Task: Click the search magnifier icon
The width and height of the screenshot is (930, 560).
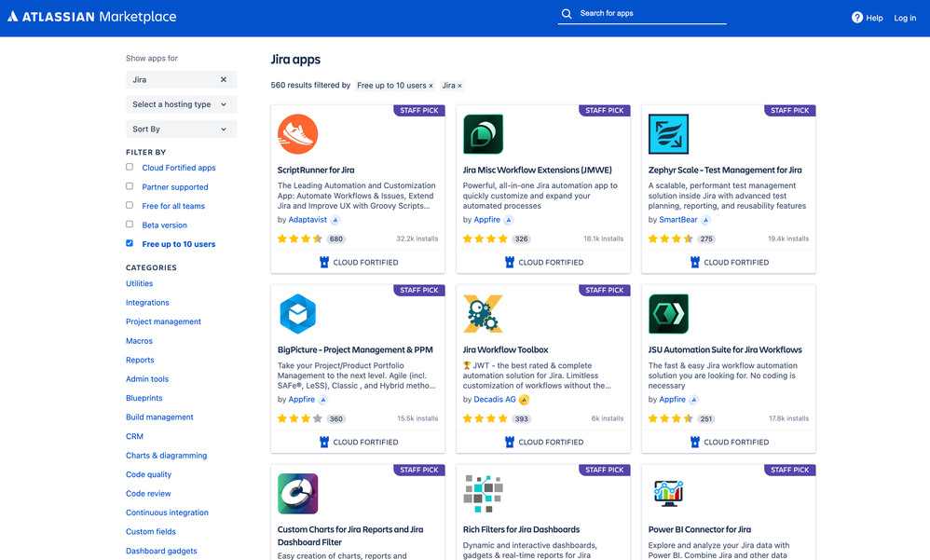Action: coord(567,14)
